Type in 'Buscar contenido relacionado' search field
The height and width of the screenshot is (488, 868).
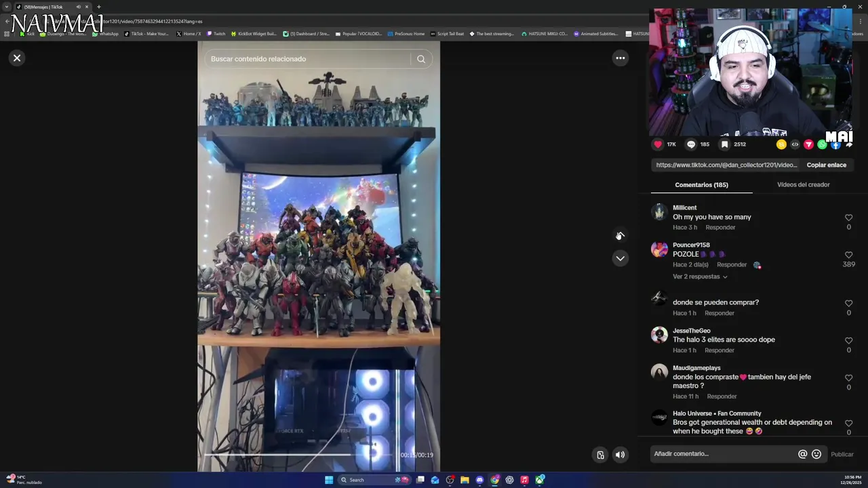click(309, 59)
